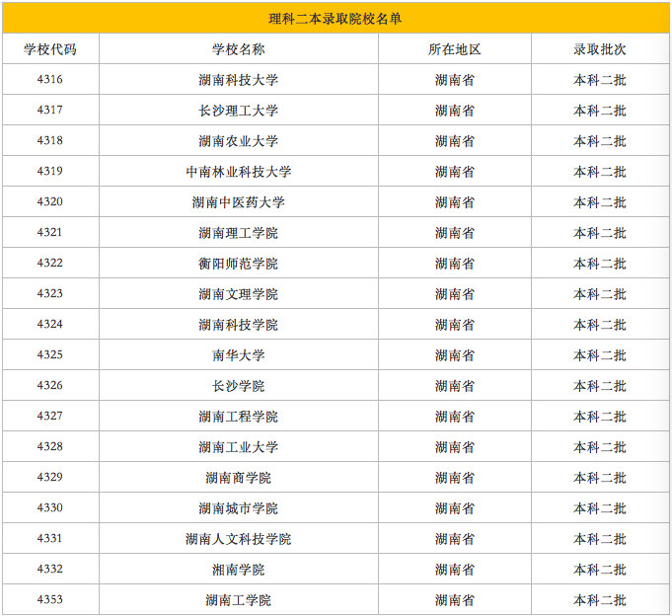Click 本科二批 in the 4316 row
Image resolution: width=672 pixels, height=616 pixels.
click(x=600, y=80)
